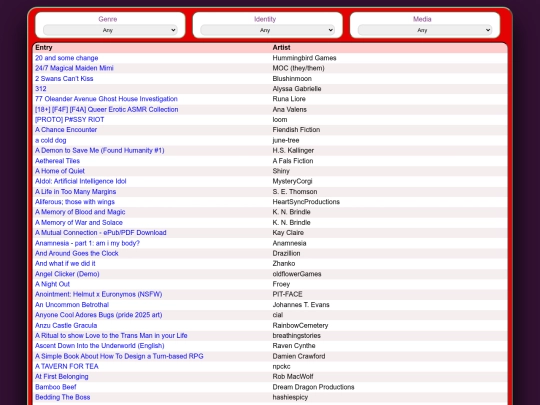The image size is (540, 405).
Task: Select the 'a cold dog' link
Action: (x=51, y=140)
